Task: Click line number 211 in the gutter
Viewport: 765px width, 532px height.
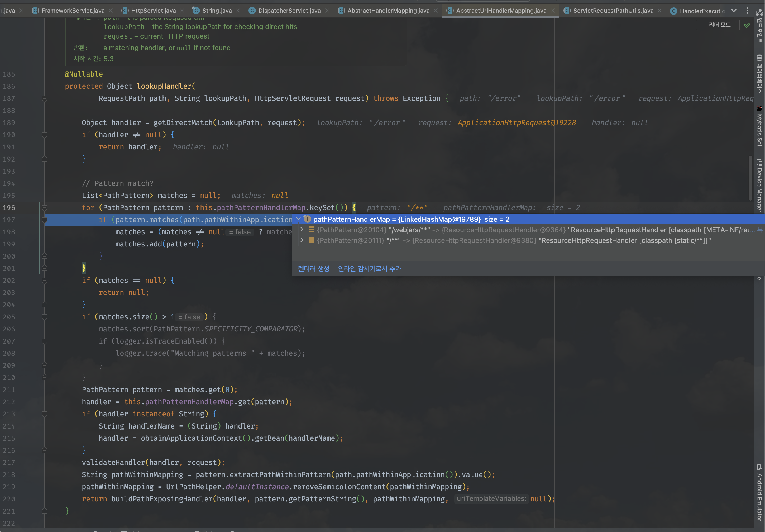Action: (9, 390)
